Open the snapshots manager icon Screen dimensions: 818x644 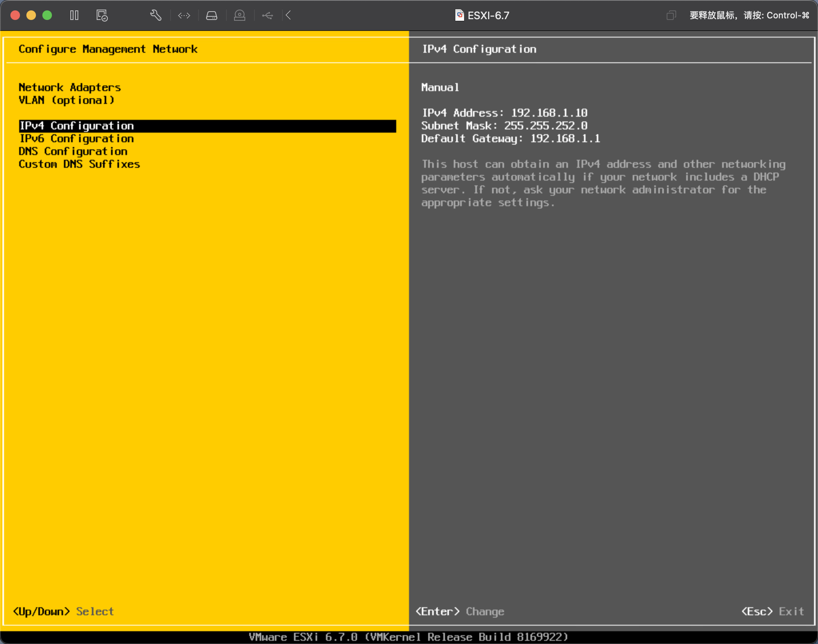point(102,15)
